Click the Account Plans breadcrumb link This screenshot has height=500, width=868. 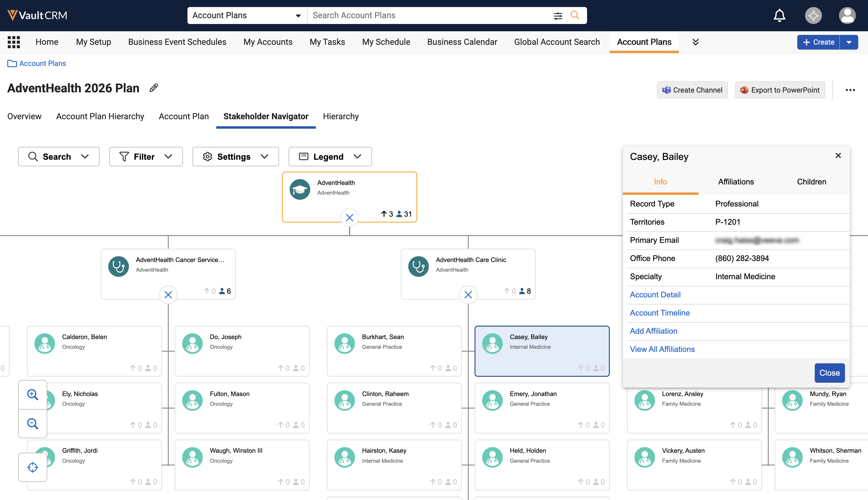click(x=43, y=63)
